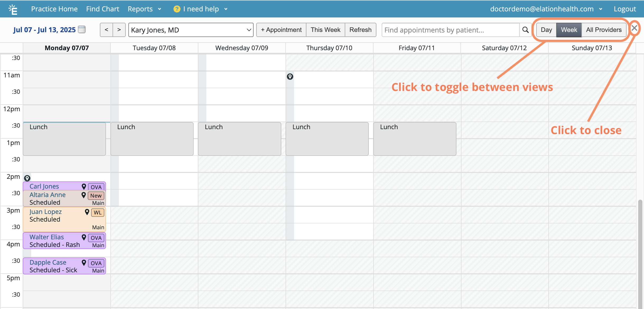
Task: Click the Elation logo icon
Action: coord(13,10)
